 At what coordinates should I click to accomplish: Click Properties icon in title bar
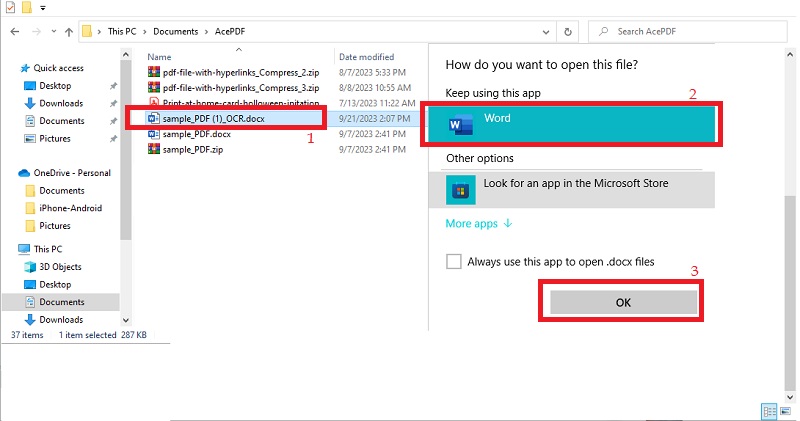tap(10, 8)
